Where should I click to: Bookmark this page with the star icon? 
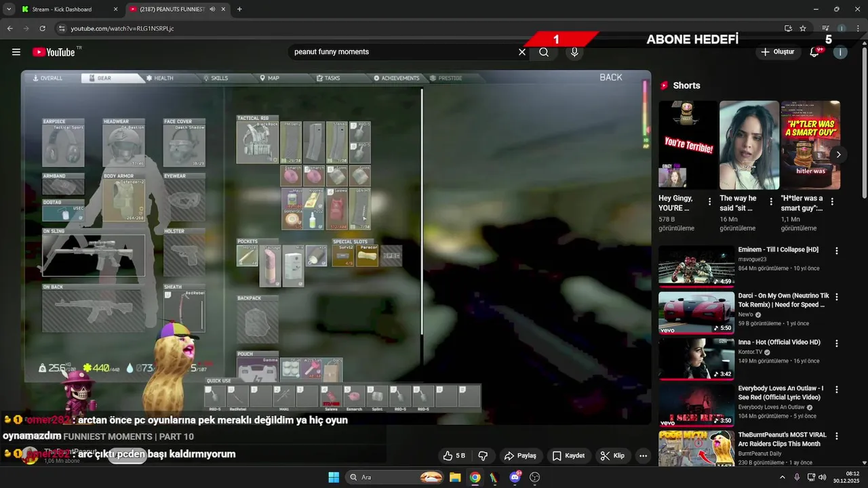[803, 28]
